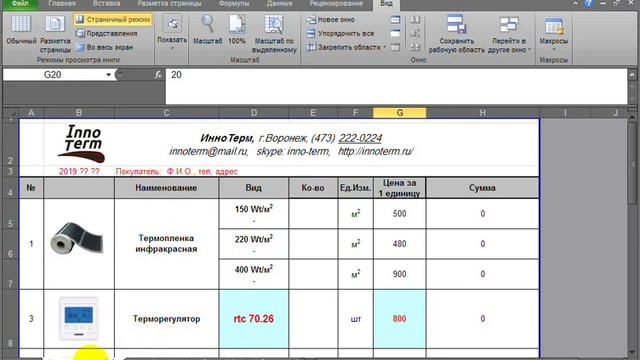640x360 pixels.
Task: Arrange all windows (Упорядочить все)
Action: (340, 33)
